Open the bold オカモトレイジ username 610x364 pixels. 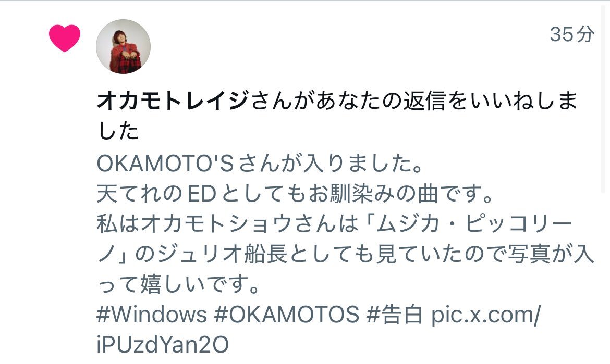pos(173,101)
